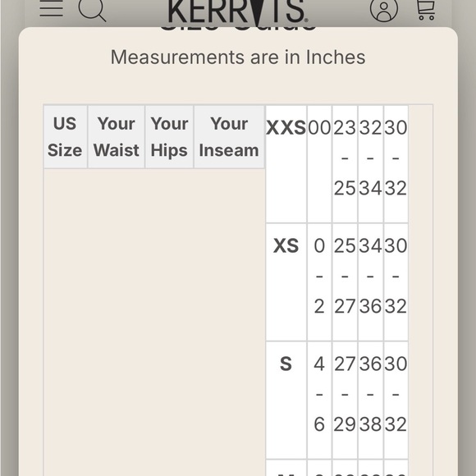Select the XXS row '30 - 32' inseam cell
Image resolution: width=476 pixels, height=476 pixels.
[x=396, y=164]
